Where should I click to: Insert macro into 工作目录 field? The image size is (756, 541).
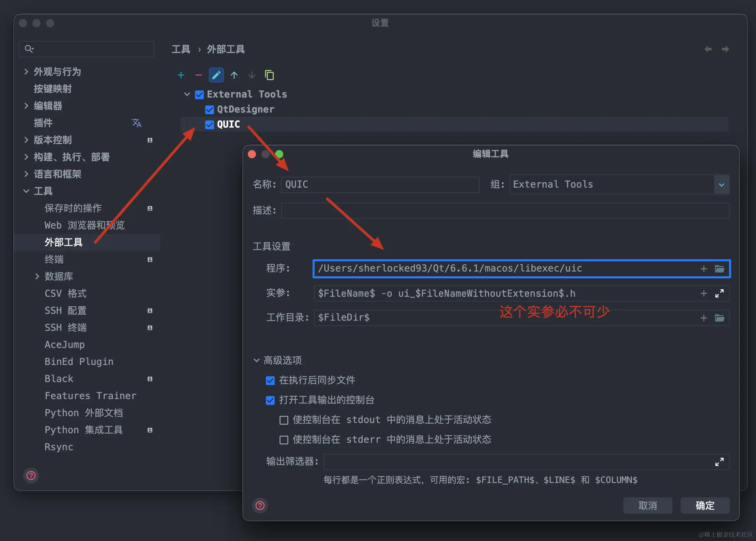click(704, 318)
